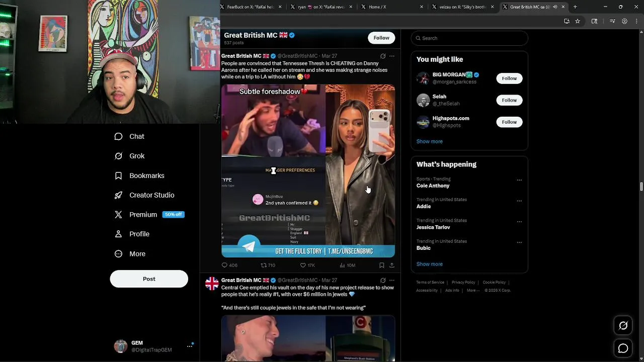Bookmark this page with the star icon
The image size is (644, 362).
point(578,21)
